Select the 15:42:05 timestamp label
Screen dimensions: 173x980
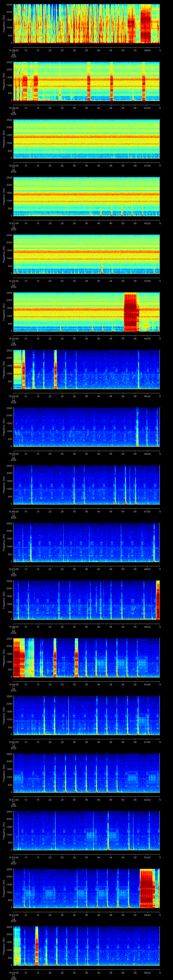[13, 281]
